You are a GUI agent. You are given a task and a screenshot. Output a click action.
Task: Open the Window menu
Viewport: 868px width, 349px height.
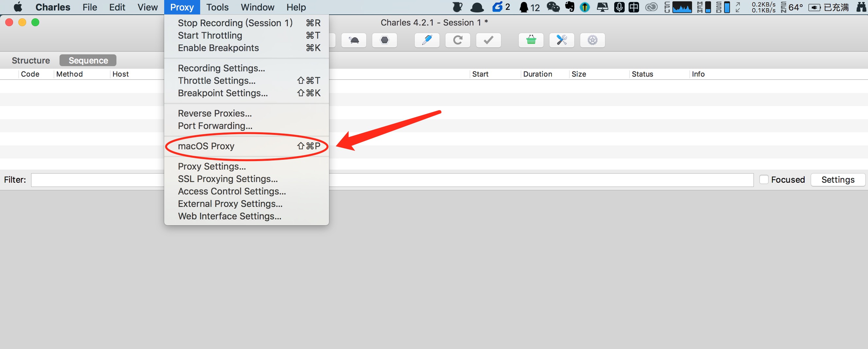pos(257,7)
